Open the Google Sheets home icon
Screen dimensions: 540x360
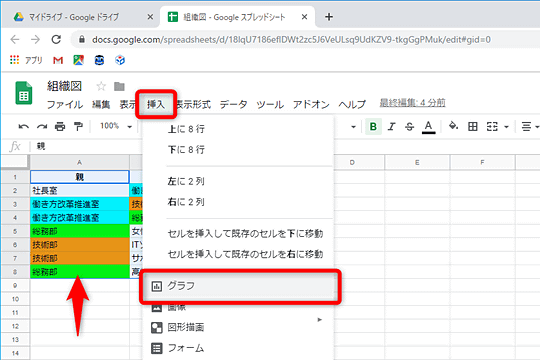(x=24, y=93)
